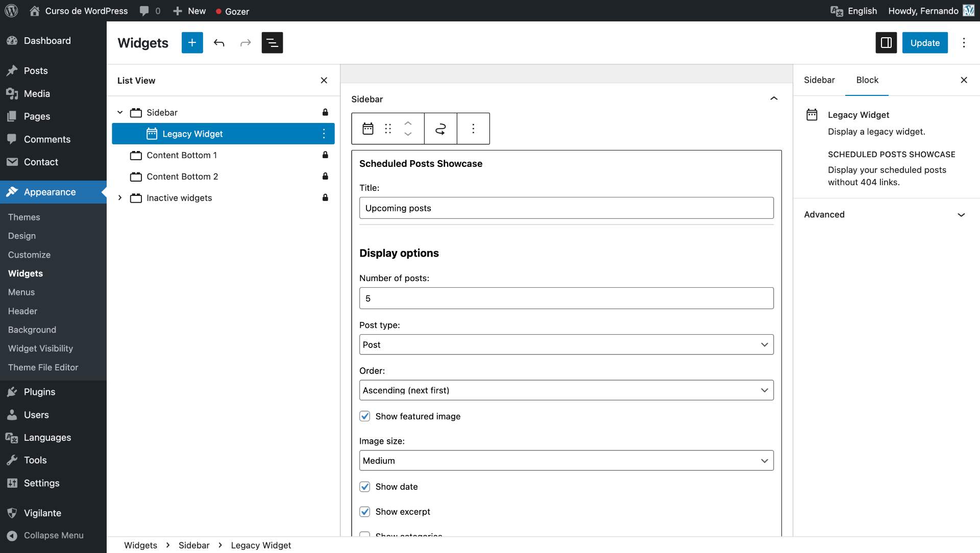Expand the Advanced panel
Screen dimensions: 980x553
(x=886, y=215)
